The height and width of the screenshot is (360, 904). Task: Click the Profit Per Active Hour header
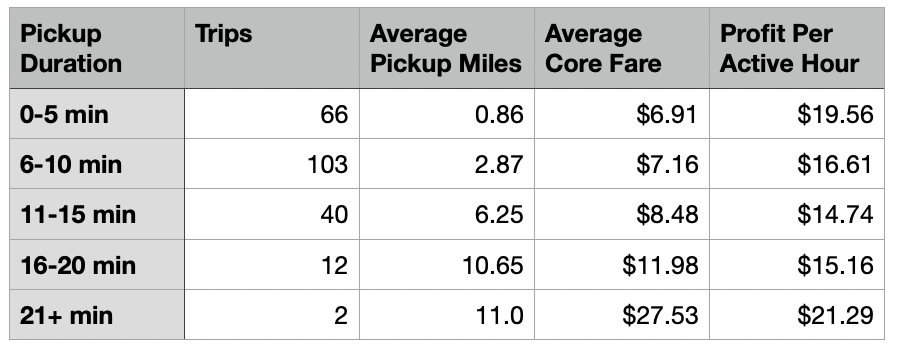point(797,48)
